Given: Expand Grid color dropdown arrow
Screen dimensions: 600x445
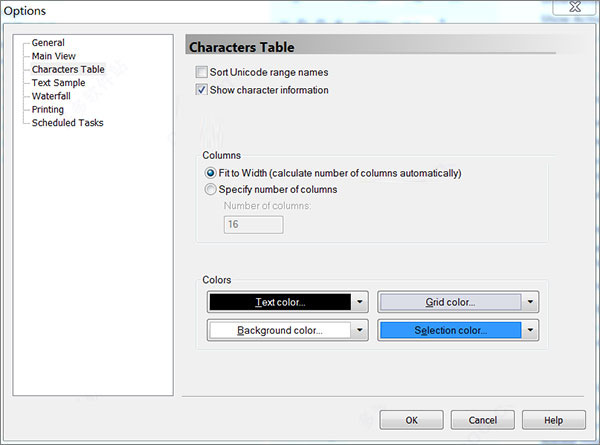Looking at the screenshot, I should pos(530,302).
